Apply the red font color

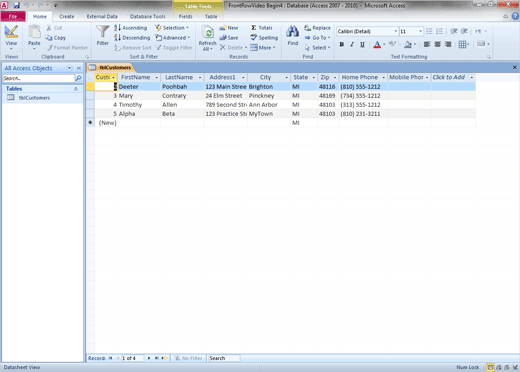[x=377, y=44]
